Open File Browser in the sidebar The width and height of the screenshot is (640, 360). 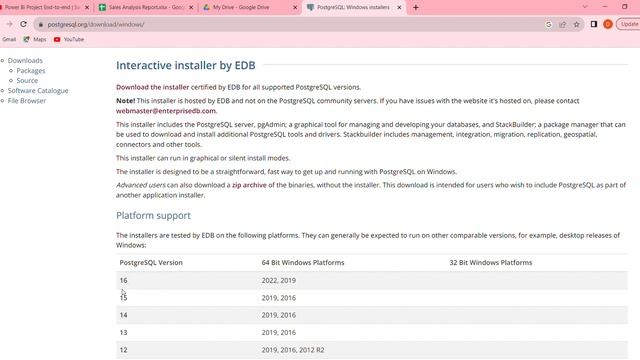pos(27,100)
